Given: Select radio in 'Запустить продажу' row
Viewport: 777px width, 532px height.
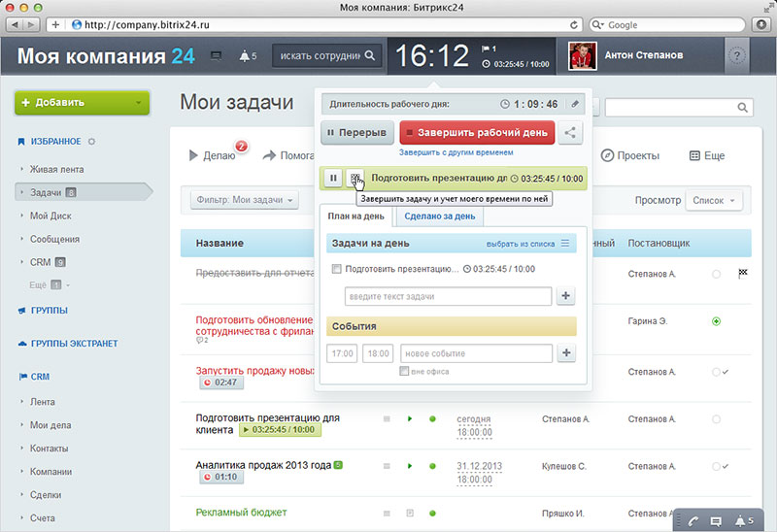Looking at the screenshot, I should click(x=716, y=372).
